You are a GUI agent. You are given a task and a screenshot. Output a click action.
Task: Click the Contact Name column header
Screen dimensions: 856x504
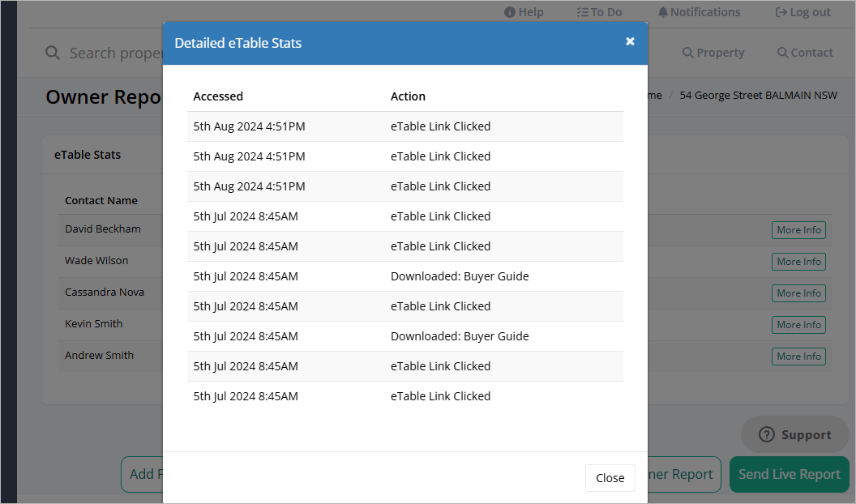pos(101,201)
